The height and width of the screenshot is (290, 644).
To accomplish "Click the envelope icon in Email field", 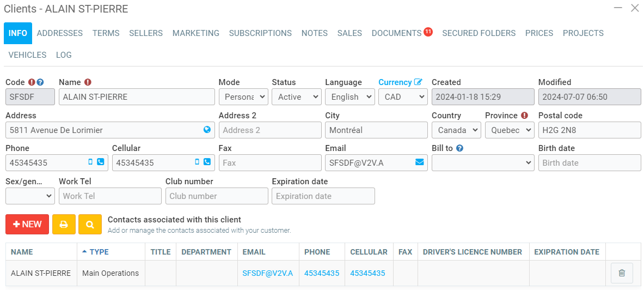I will tap(419, 162).
